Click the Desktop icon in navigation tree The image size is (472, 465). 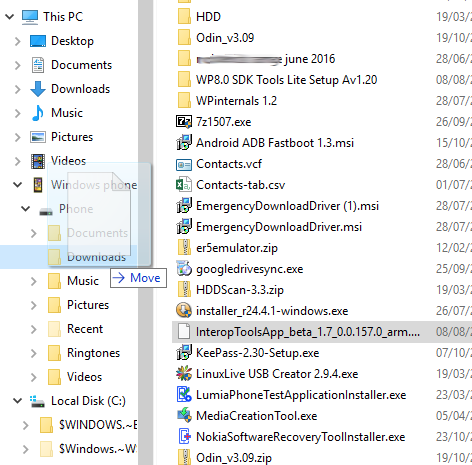(x=38, y=41)
